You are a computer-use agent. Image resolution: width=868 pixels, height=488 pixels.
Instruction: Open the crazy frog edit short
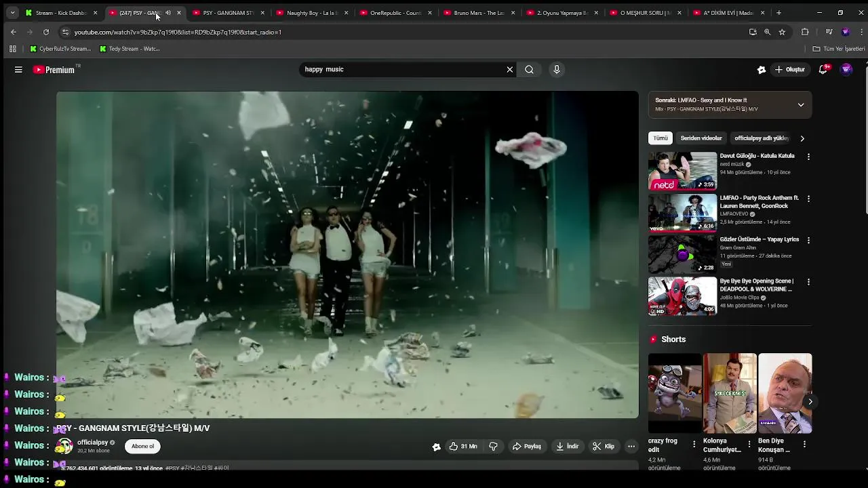(x=675, y=393)
